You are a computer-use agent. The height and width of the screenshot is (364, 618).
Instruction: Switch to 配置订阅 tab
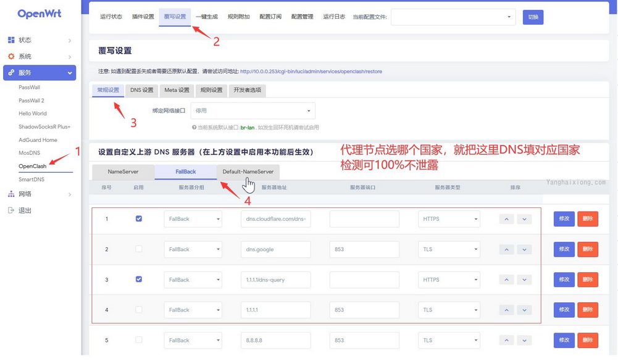coord(270,17)
